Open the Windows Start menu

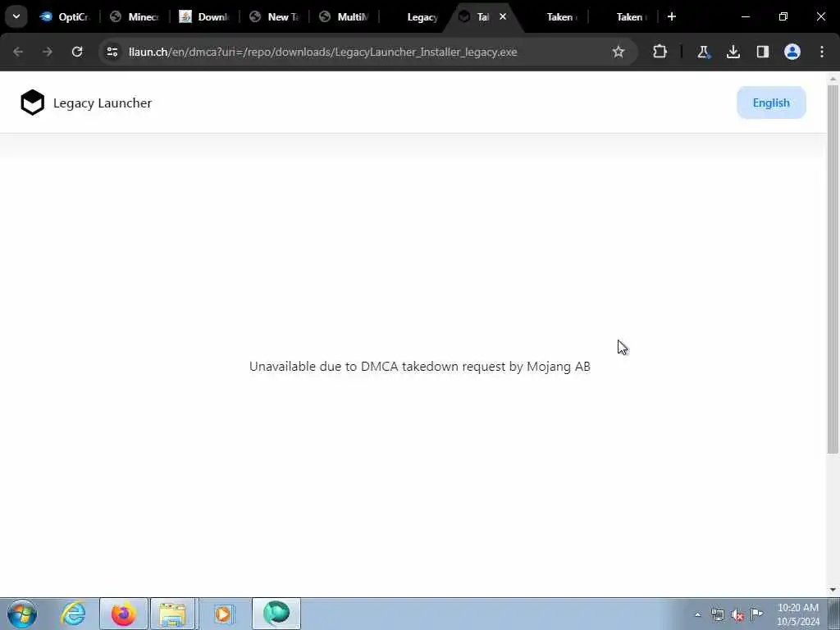pos(22,614)
